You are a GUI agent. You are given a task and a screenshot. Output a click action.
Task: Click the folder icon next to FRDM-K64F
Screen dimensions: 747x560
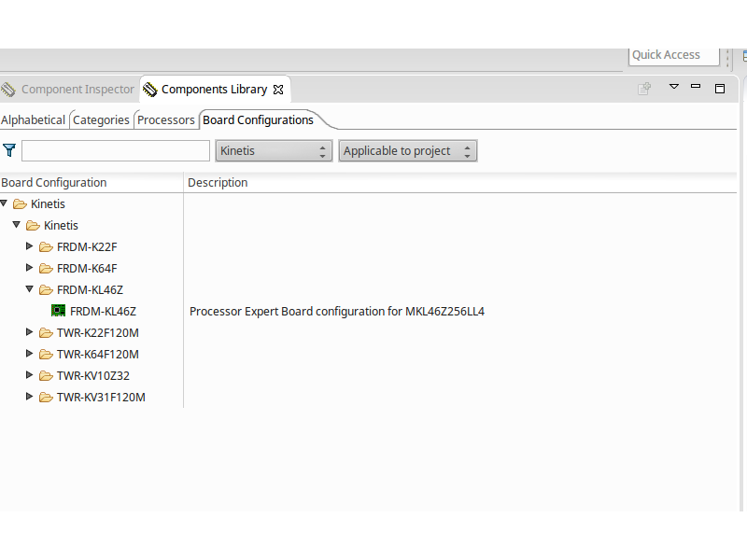click(x=46, y=268)
